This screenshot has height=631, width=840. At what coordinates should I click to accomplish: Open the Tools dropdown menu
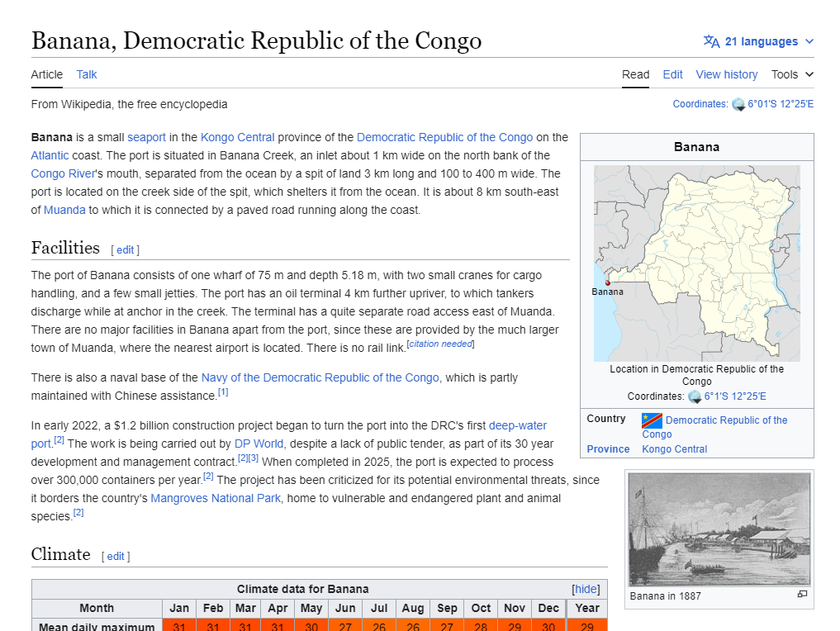[x=792, y=74]
